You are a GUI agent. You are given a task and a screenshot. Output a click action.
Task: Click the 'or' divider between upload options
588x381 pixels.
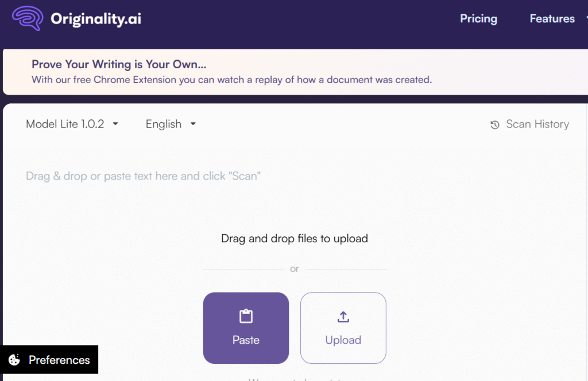(294, 269)
